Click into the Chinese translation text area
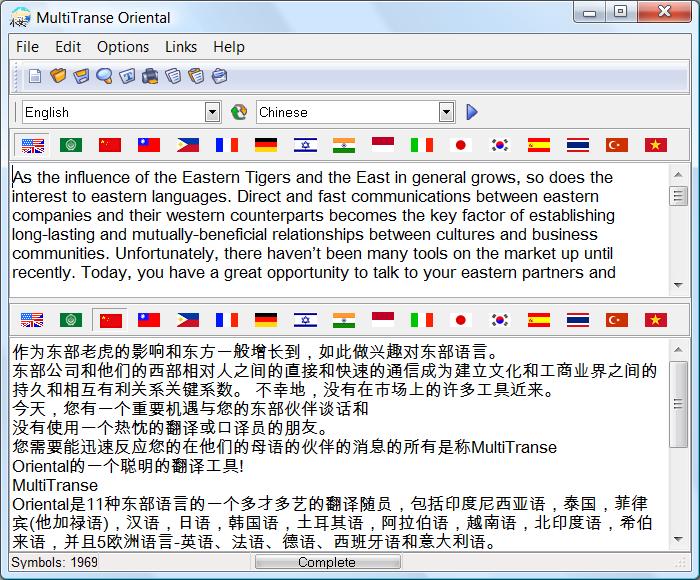 click(339, 445)
